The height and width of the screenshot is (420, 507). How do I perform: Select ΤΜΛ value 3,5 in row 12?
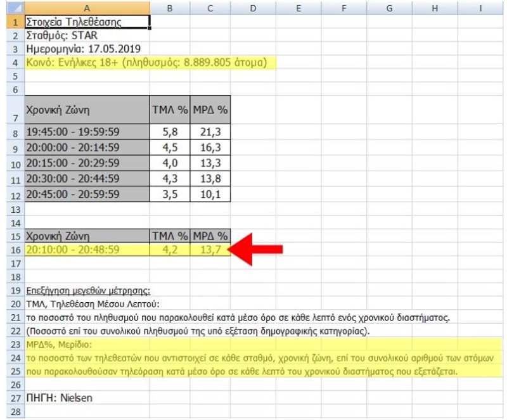[170, 194]
